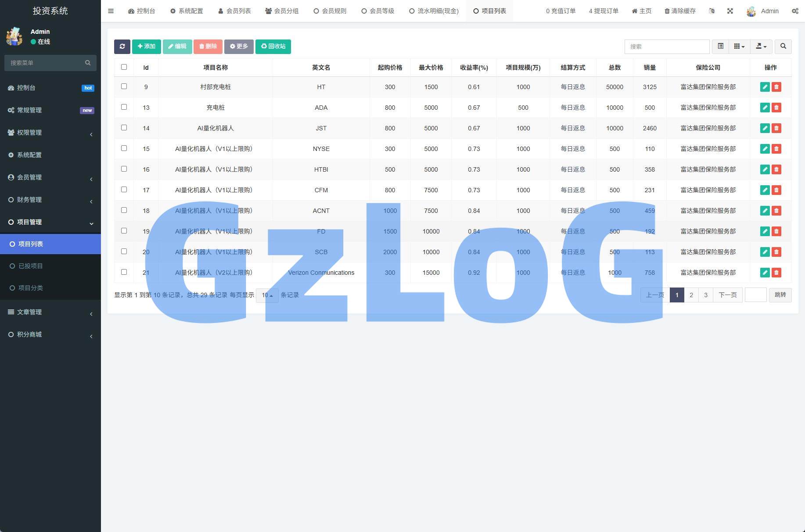The width and height of the screenshot is (805, 532).
Task: Click the magnifier search icon button
Action: [x=783, y=47]
